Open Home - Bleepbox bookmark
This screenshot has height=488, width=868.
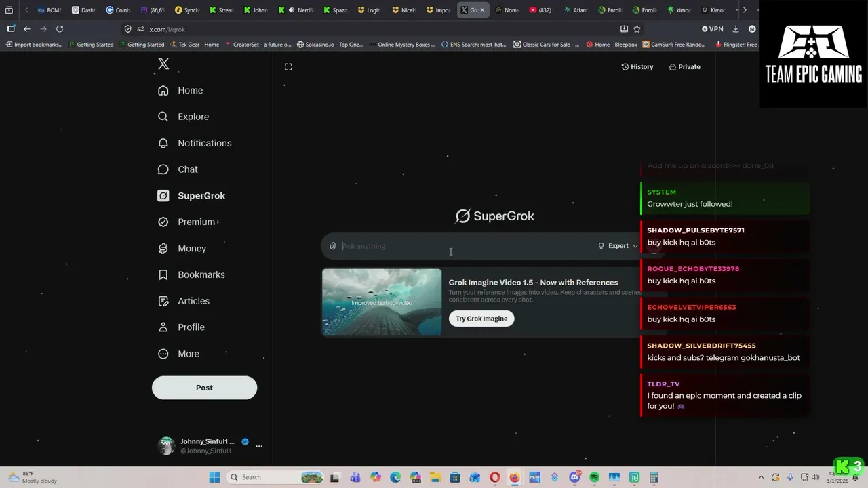coord(611,45)
